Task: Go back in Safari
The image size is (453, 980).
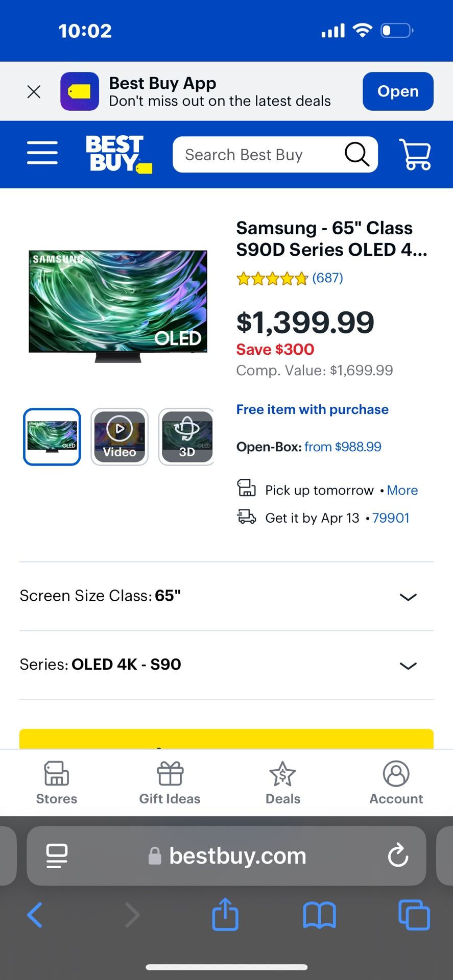Action: (35, 914)
